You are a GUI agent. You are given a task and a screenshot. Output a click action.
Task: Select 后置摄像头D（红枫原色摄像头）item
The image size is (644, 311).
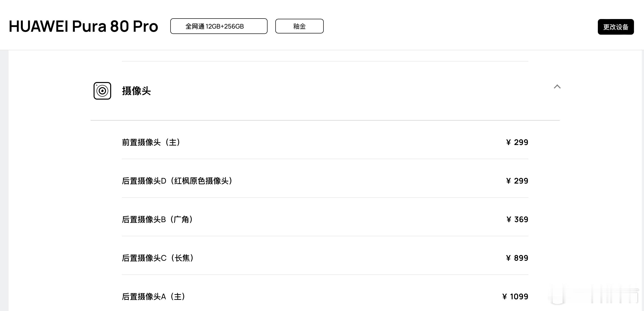325,181
